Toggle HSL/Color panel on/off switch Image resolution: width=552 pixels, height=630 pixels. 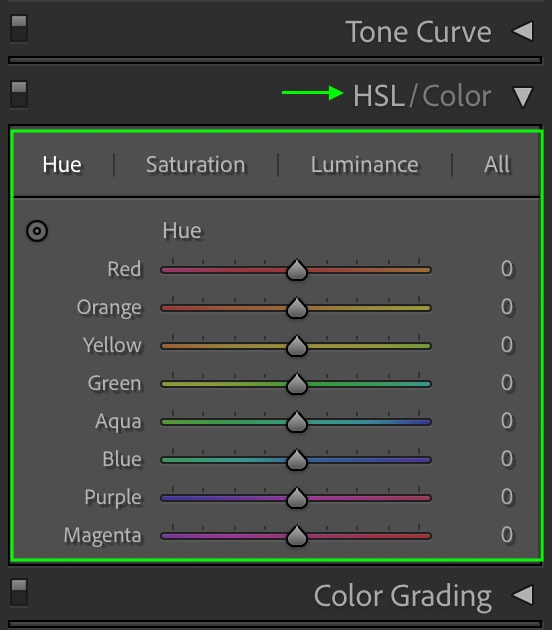tap(19, 94)
